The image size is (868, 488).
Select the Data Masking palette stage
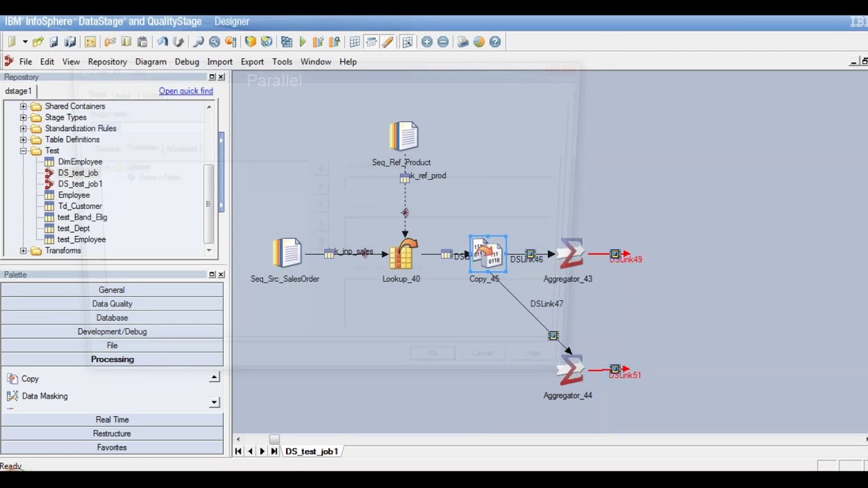click(x=37, y=396)
